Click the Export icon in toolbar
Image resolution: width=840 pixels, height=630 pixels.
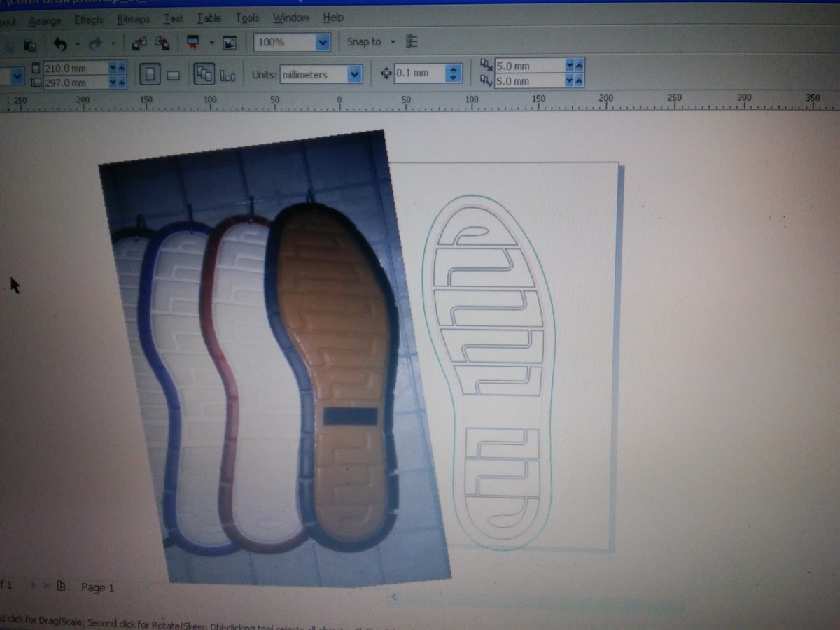(x=162, y=43)
